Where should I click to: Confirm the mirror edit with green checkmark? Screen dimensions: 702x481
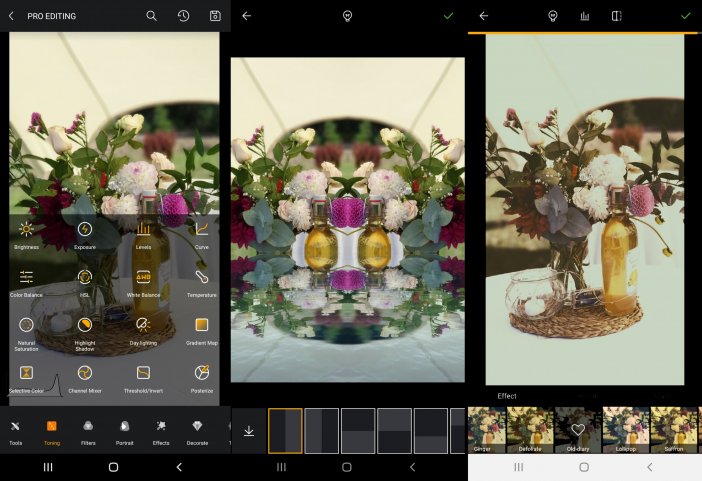click(x=448, y=16)
